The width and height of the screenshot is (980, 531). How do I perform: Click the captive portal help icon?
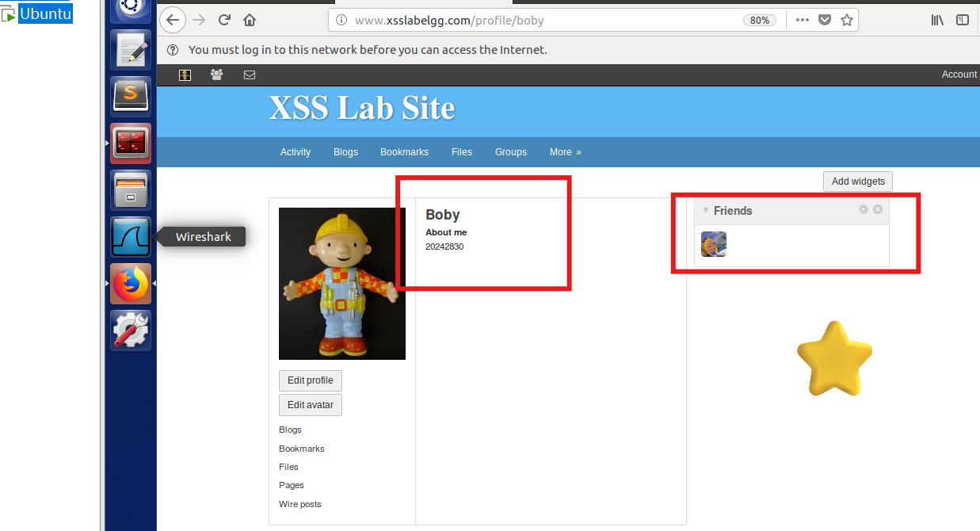(173, 50)
